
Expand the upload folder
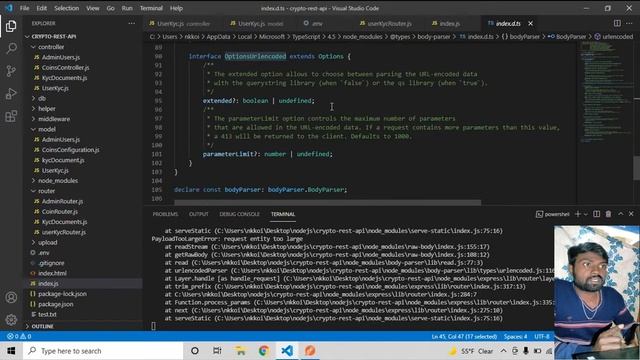click(x=48, y=242)
